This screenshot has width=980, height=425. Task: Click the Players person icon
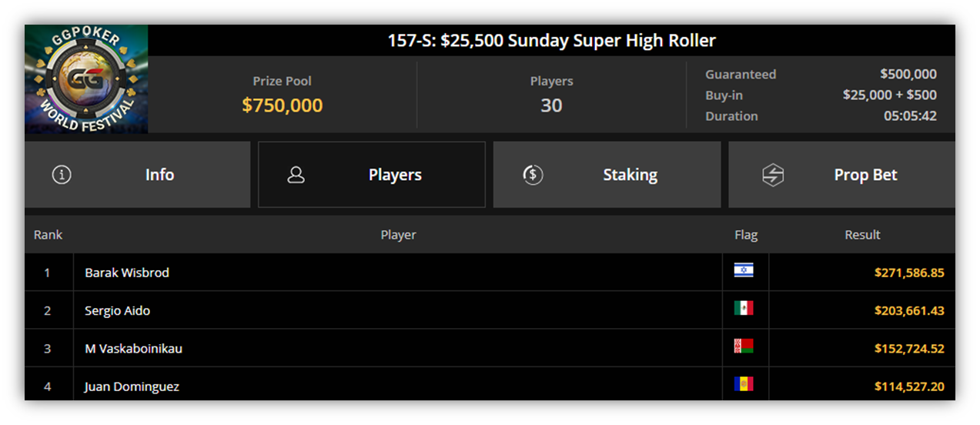tap(296, 175)
